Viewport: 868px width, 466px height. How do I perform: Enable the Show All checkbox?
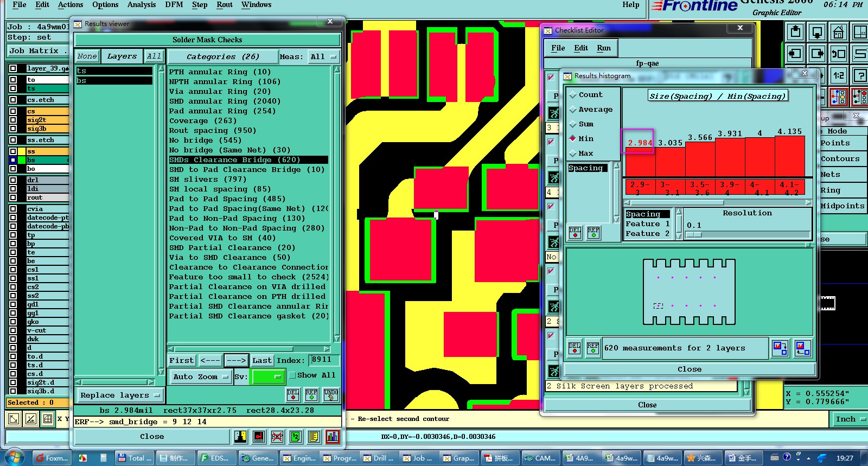[292, 375]
